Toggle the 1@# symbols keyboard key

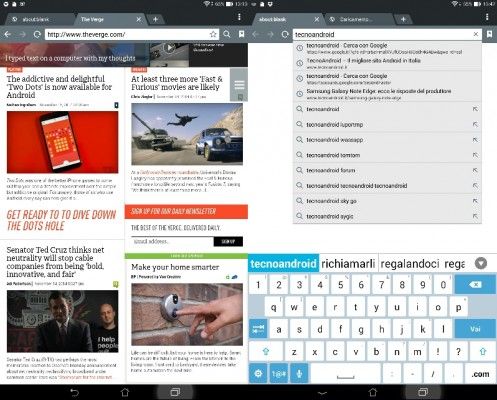pyautogui.click(x=279, y=373)
